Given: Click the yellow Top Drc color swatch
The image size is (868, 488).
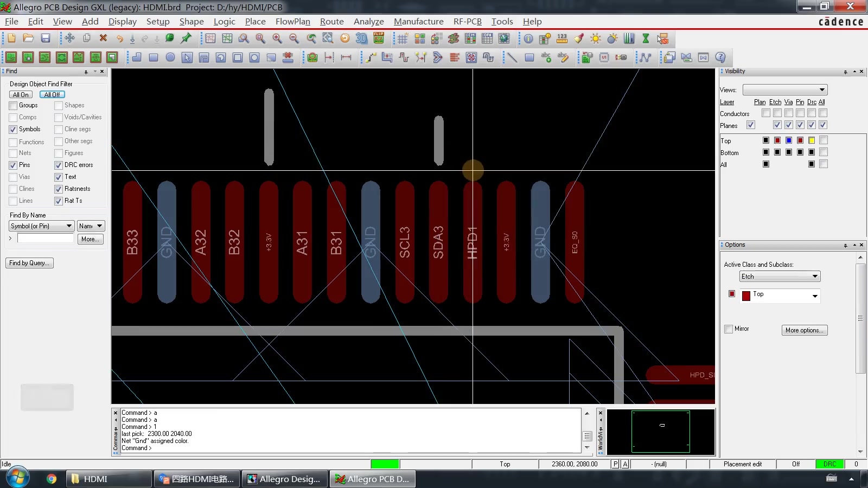Looking at the screenshot, I should [812, 140].
